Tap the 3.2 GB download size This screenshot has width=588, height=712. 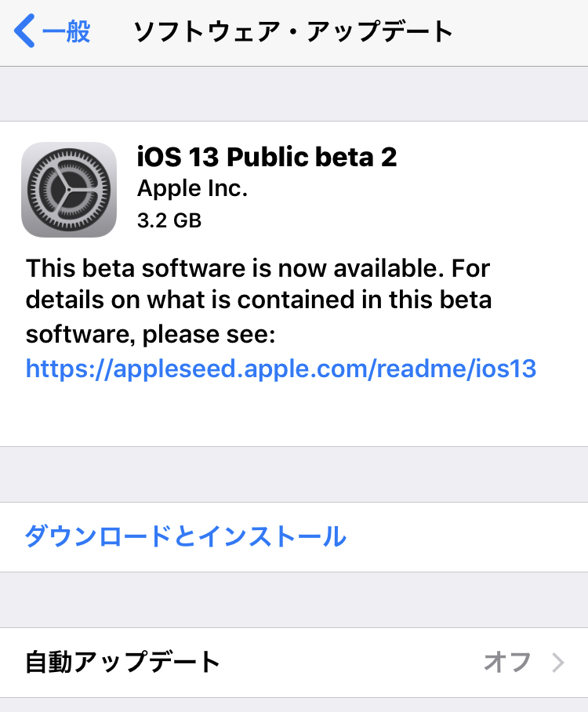click(169, 220)
